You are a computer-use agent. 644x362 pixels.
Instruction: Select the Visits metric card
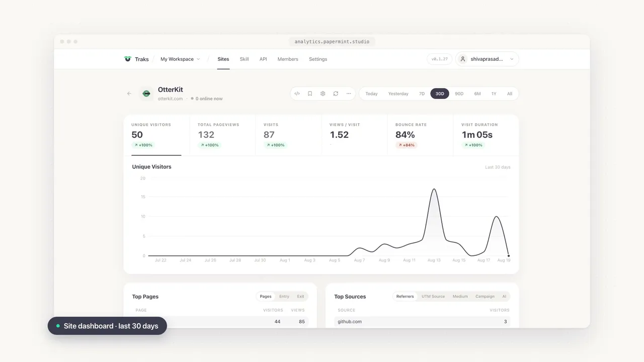pyautogui.click(x=288, y=135)
